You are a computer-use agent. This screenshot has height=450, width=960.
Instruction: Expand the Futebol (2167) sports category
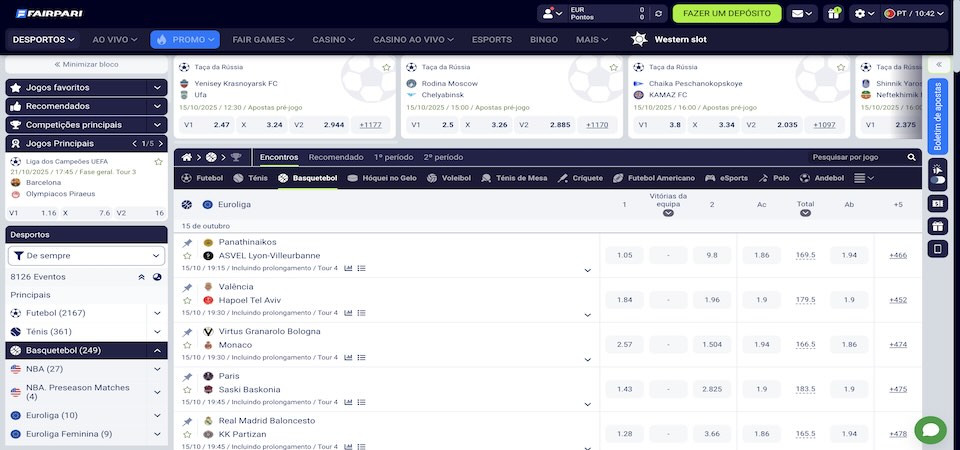tap(157, 313)
